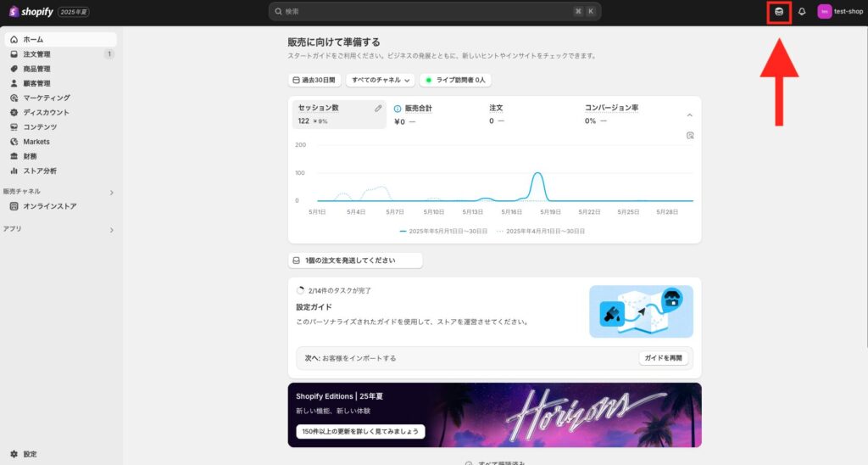Open マーケティング in the sidebar
Screen dimensions: 868x465
pos(60,98)
